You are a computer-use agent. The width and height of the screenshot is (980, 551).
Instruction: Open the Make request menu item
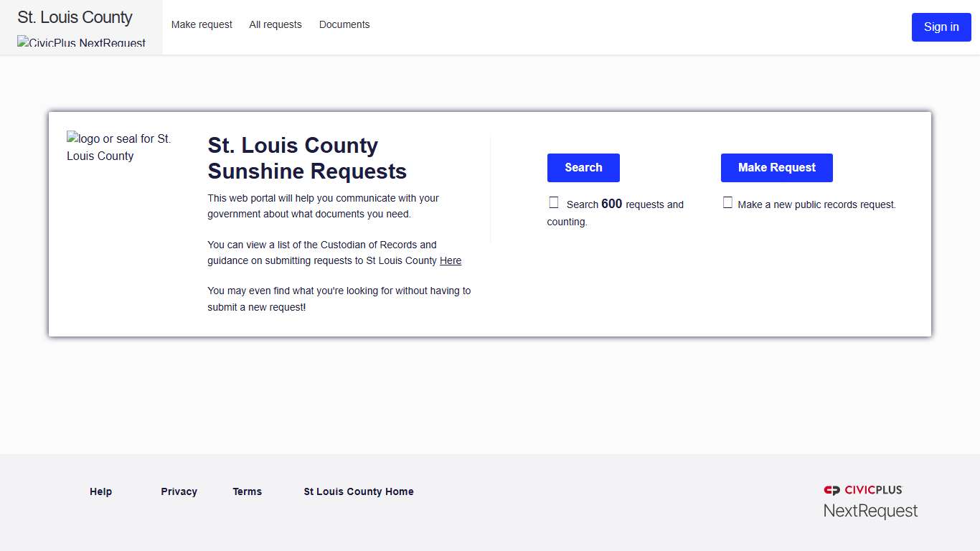[x=202, y=24]
